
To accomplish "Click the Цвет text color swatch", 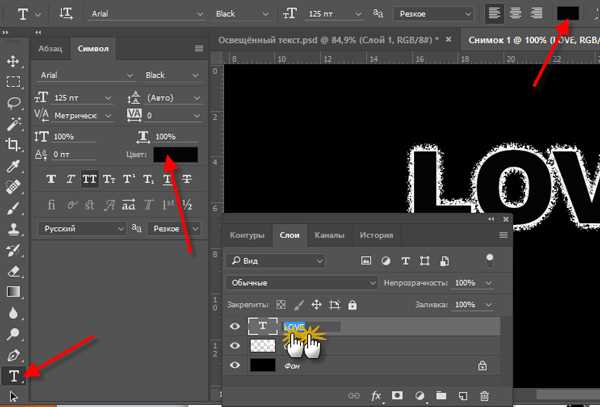I will pos(176,155).
